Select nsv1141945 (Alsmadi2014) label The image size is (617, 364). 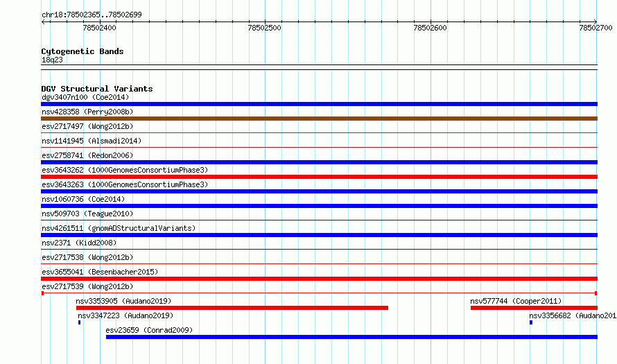92,141
